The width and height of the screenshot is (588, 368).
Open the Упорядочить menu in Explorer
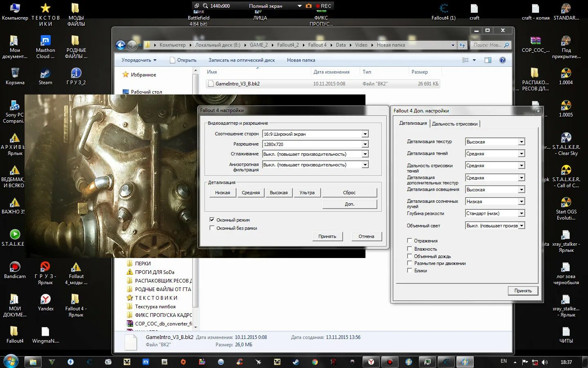coord(139,60)
